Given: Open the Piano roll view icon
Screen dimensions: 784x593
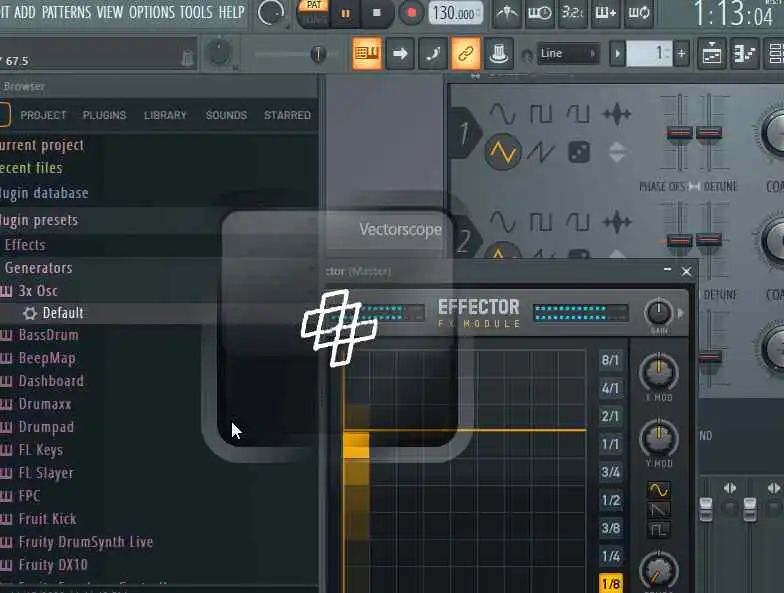Looking at the screenshot, I should click(x=744, y=53).
